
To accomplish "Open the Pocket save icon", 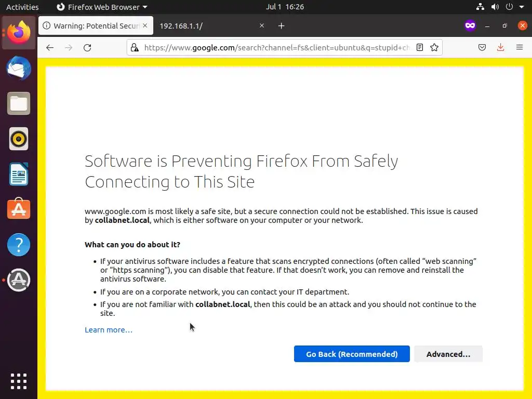I will click(482, 48).
